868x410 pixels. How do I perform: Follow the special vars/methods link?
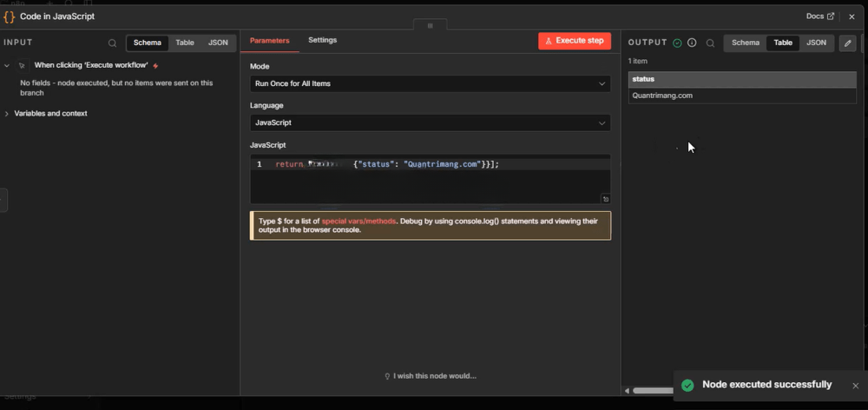click(x=358, y=221)
